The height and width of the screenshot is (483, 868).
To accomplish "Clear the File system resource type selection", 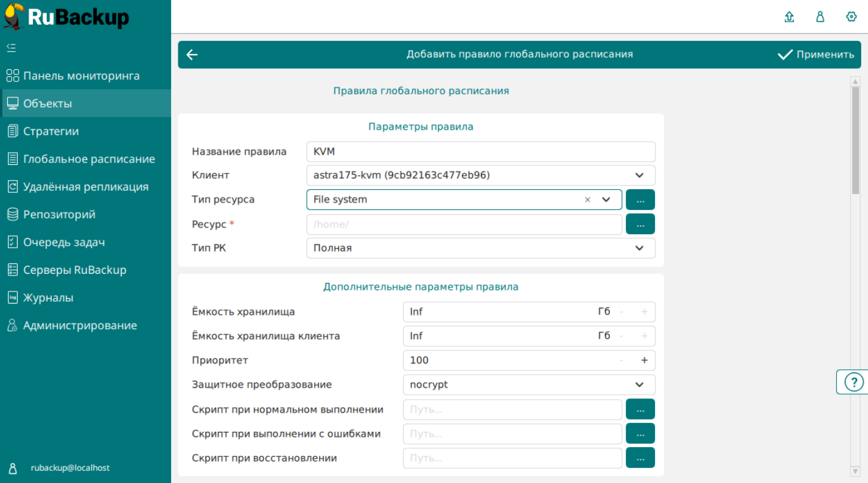I will click(587, 200).
